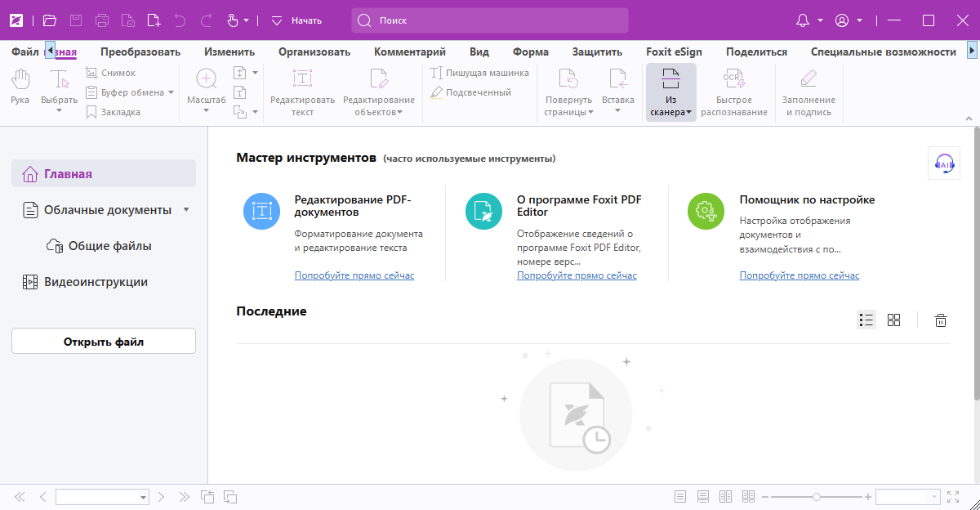Viewport: 980px width, 510px height.
Task: Open the Защитить ribbon tab
Action: click(597, 51)
